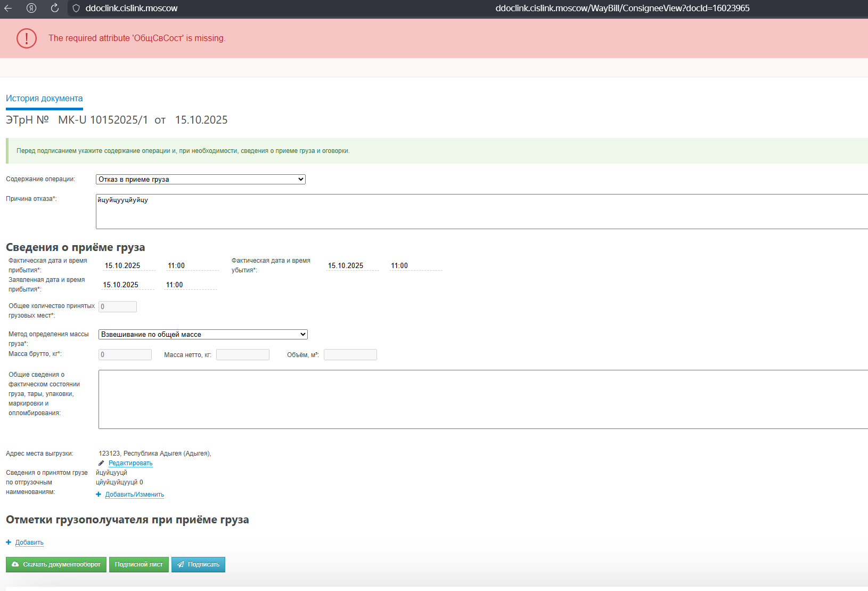This screenshot has width=868, height=591.
Task: Click the Масса нетто input field
Action: [x=243, y=354]
